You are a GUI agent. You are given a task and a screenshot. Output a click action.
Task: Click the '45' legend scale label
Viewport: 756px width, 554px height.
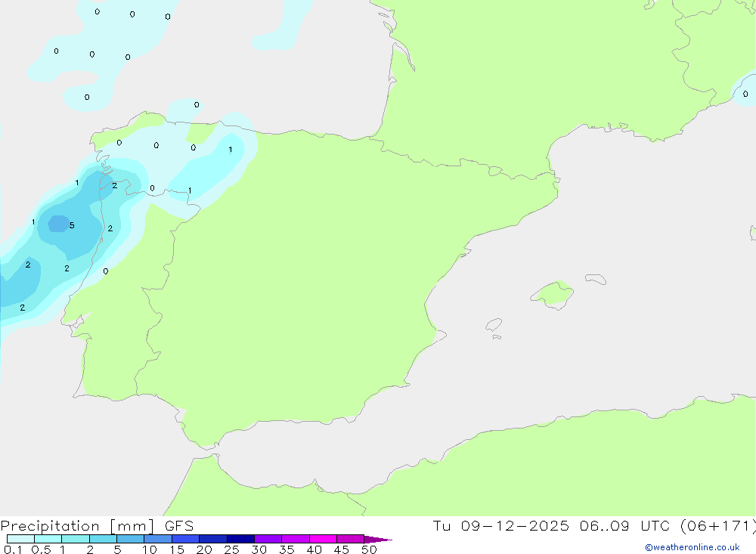[x=342, y=549]
